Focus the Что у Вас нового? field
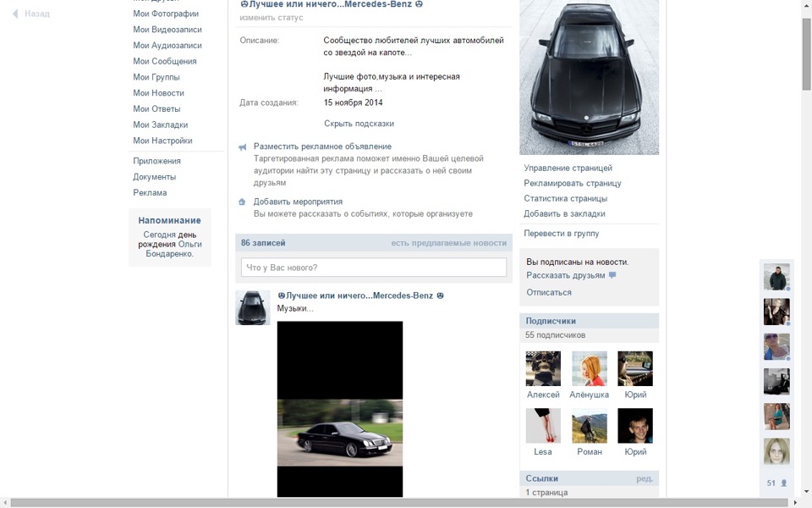This screenshot has height=508, width=812. pos(373,268)
